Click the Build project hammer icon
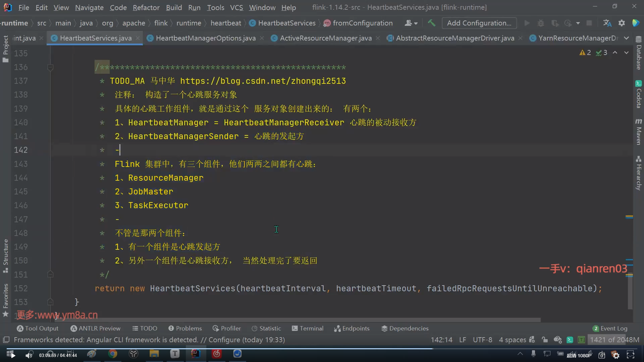The image size is (644, 362). click(431, 23)
